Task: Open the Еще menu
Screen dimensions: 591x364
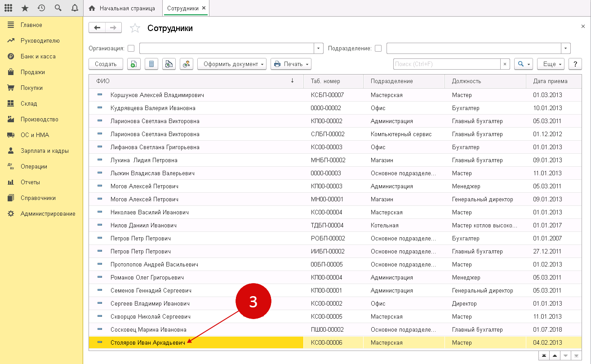Action: point(551,64)
